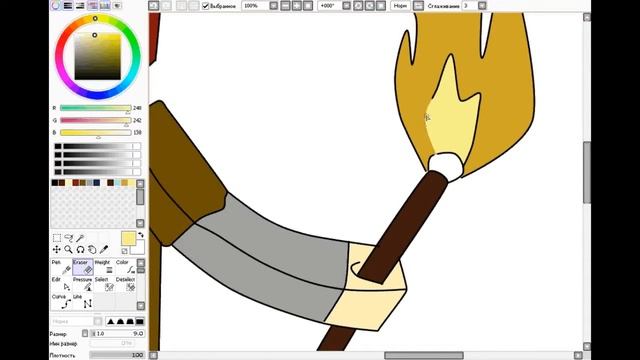This screenshot has width=640, height=360.
Task: Click the yellow foreground color box
Action: pos(128,238)
